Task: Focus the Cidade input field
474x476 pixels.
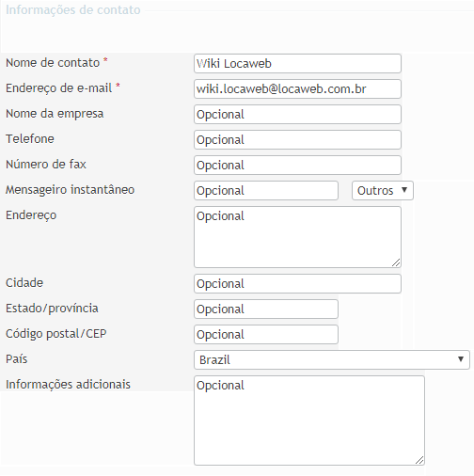Action: click(297, 284)
